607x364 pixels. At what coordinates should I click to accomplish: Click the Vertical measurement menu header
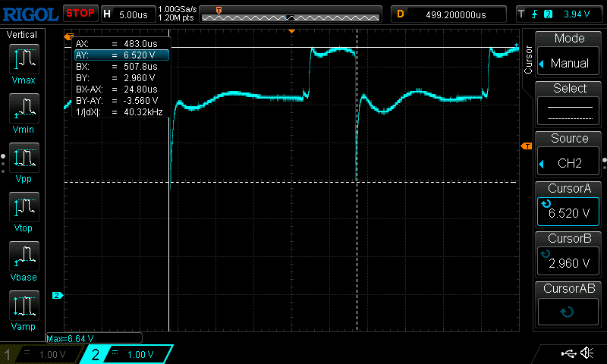(22, 35)
